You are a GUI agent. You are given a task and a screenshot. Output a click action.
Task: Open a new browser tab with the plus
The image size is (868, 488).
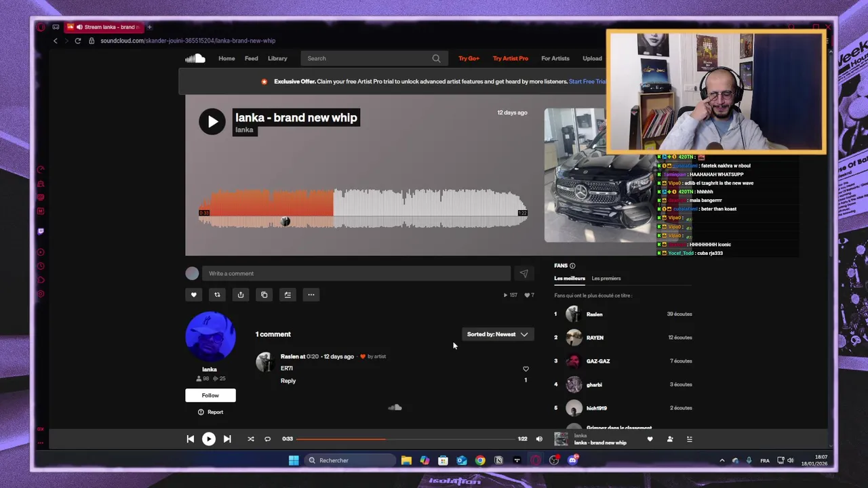(149, 27)
